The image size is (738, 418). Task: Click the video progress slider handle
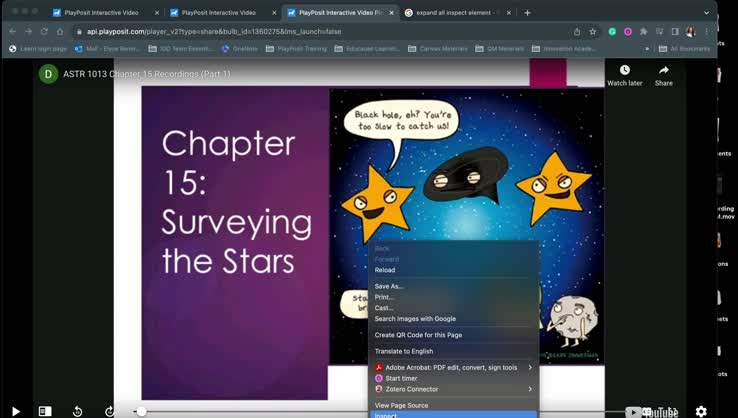click(141, 411)
